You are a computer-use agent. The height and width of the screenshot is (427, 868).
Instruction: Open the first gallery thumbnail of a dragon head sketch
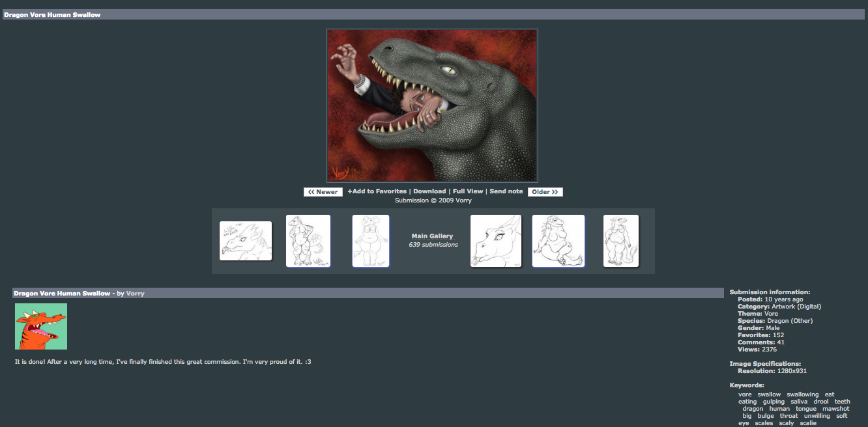[246, 241]
